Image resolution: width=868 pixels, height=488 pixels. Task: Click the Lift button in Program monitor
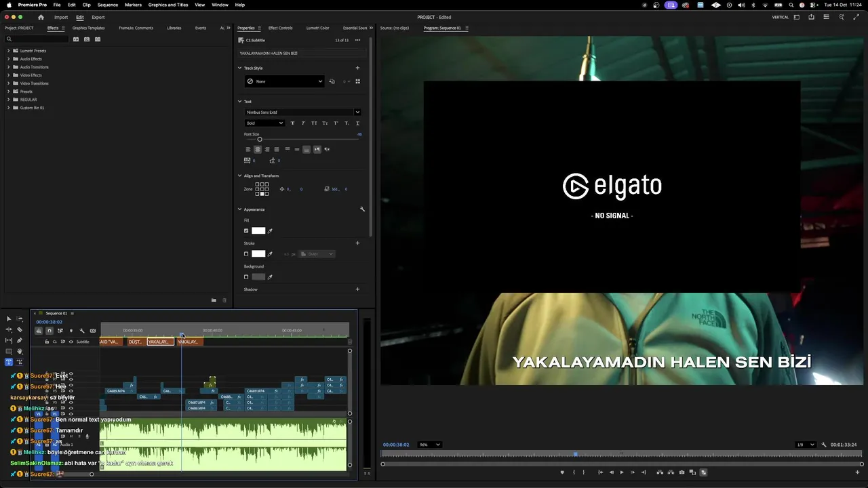[x=660, y=472]
